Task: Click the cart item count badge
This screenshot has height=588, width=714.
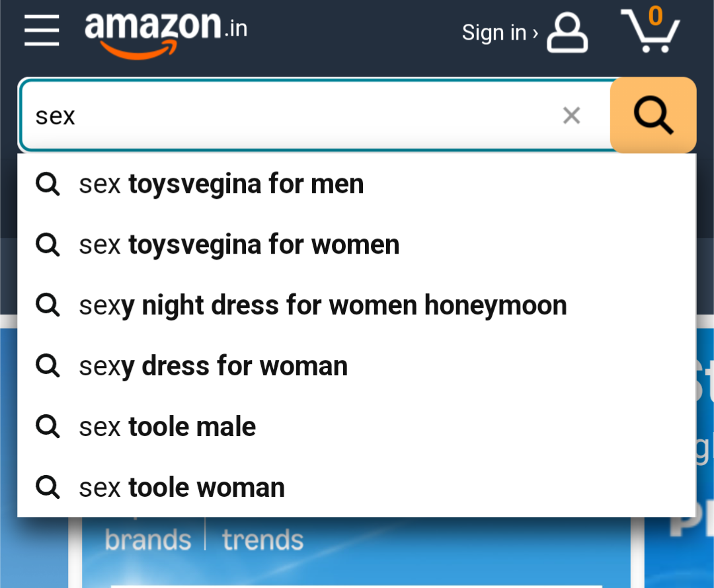Action: (655, 16)
